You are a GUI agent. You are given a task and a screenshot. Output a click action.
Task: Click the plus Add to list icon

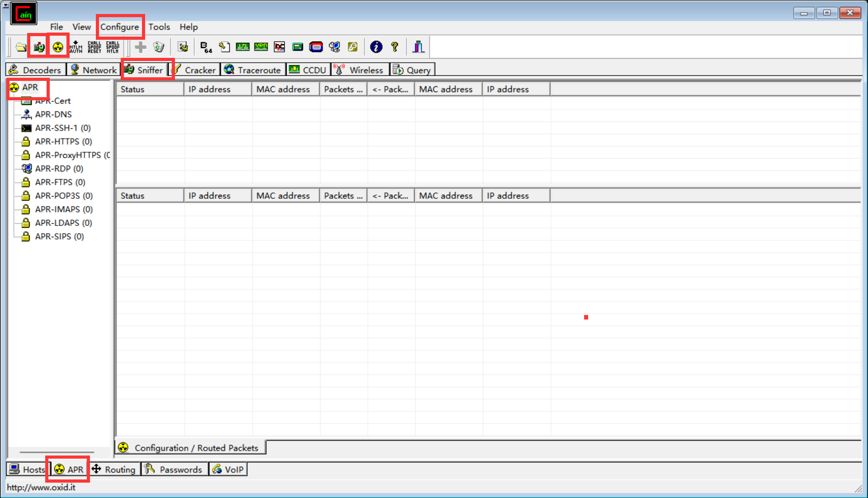pos(141,47)
